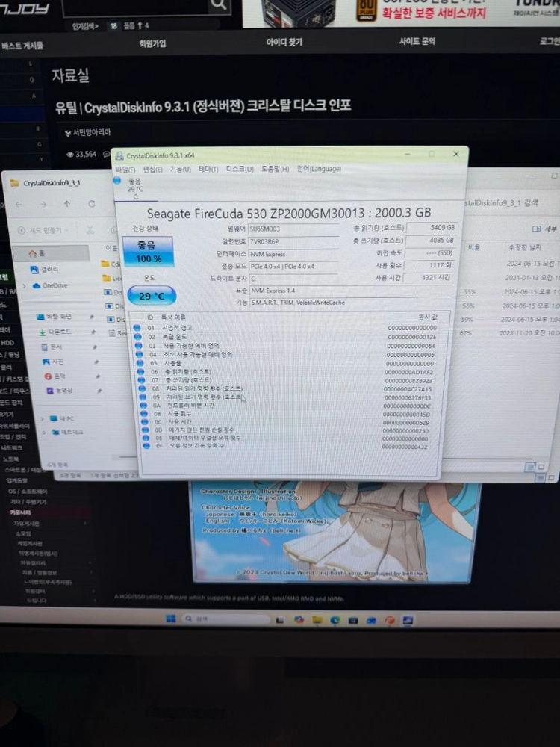Image resolution: width=560 pixels, height=747 pixels.
Task: Select 갤러리 in the Explorer sidebar
Action: tap(44, 270)
